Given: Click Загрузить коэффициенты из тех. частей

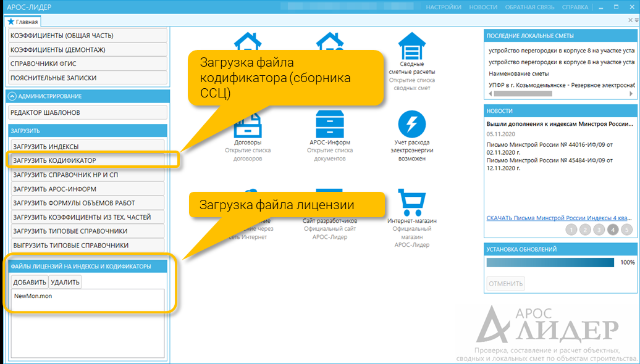Looking at the screenshot, I should (x=87, y=217).
